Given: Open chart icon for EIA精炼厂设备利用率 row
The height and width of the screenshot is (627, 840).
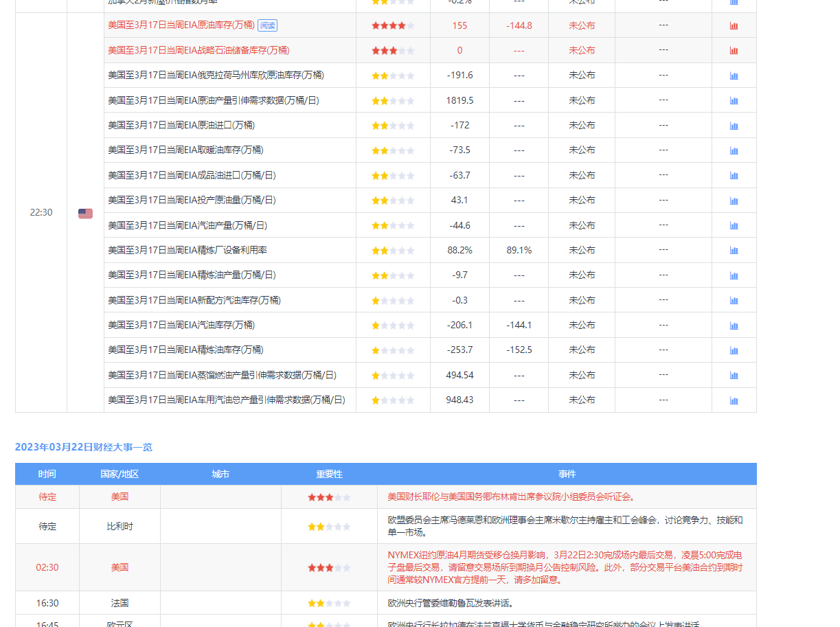Looking at the screenshot, I should 734,250.
